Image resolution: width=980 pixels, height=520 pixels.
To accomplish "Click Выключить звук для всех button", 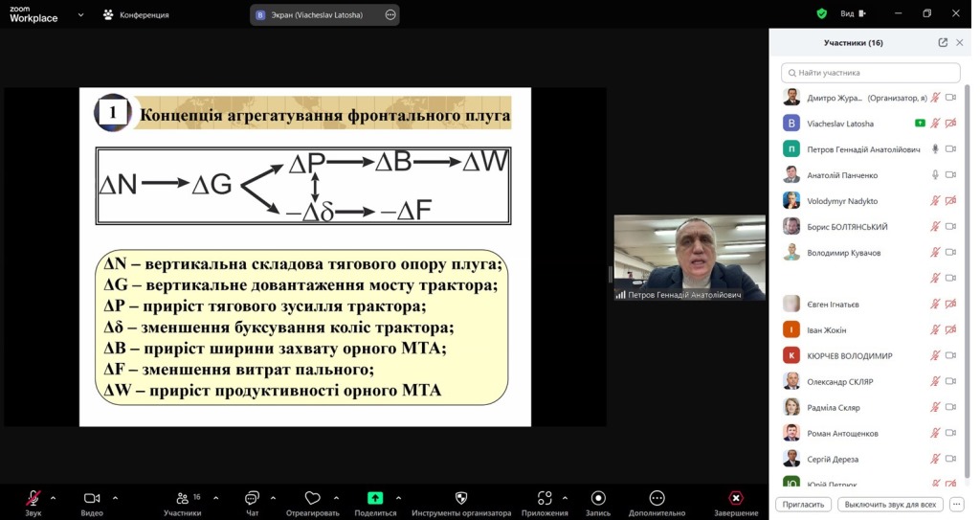I will coord(890,505).
